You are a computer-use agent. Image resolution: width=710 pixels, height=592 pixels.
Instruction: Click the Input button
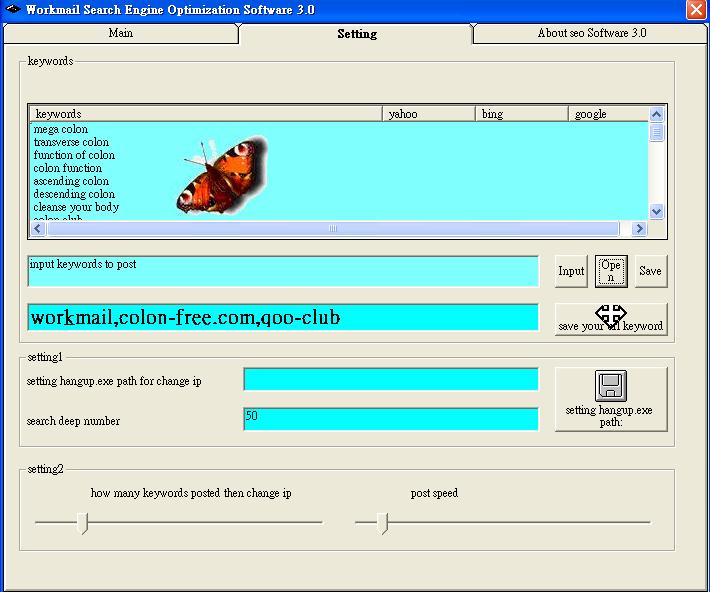click(571, 271)
